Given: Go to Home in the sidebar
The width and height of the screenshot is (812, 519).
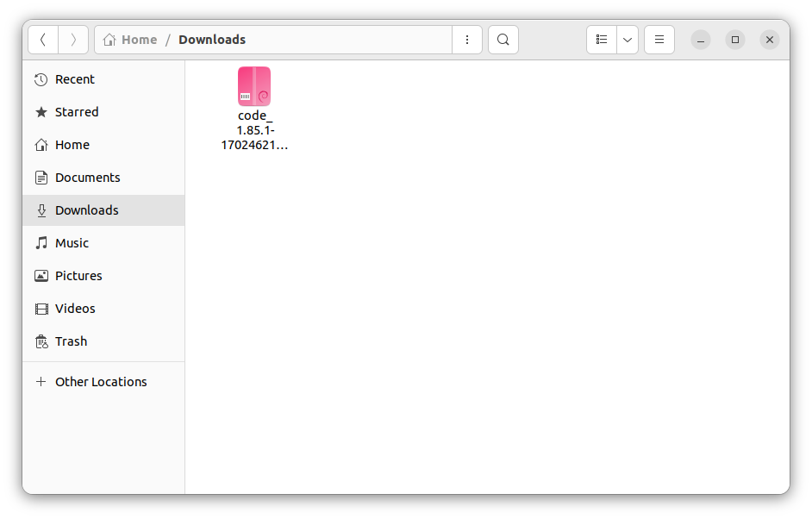Looking at the screenshot, I should click(103, 145).
